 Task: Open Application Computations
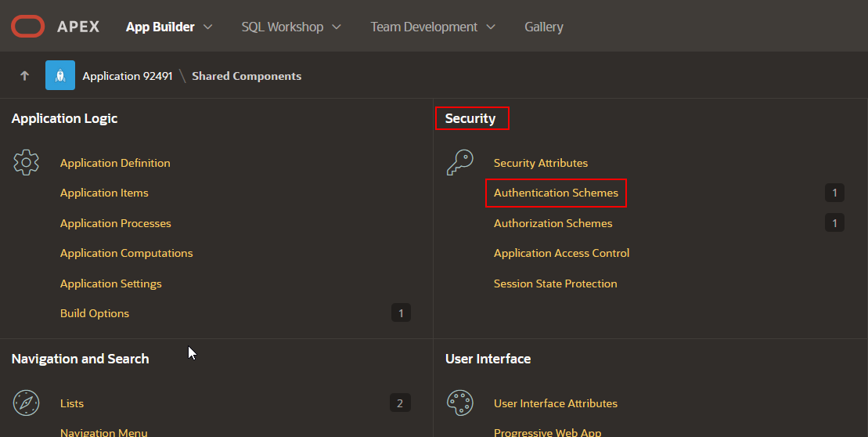(126, 253)
